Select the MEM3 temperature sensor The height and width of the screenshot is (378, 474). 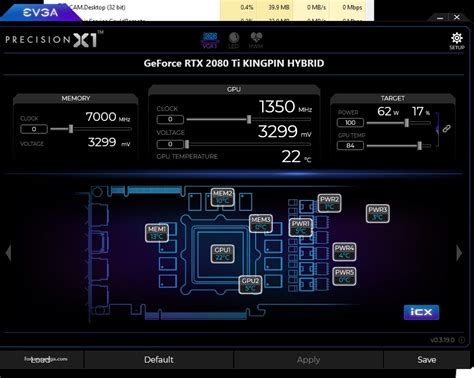(x=261, y=223)
